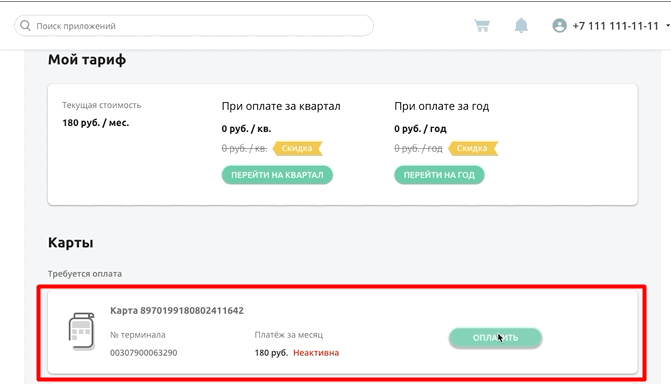671x384 pixels.
Task: Click the search magnifier icon
Action: click(25, 26)
